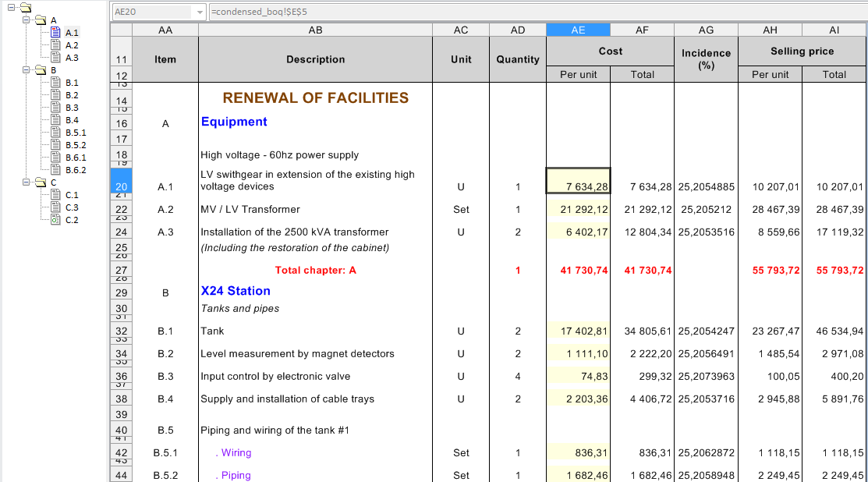The height and width of the screenshot is (482, 868).
Task: Click the folder icon for chapter B
Action: tap(41, 70)
